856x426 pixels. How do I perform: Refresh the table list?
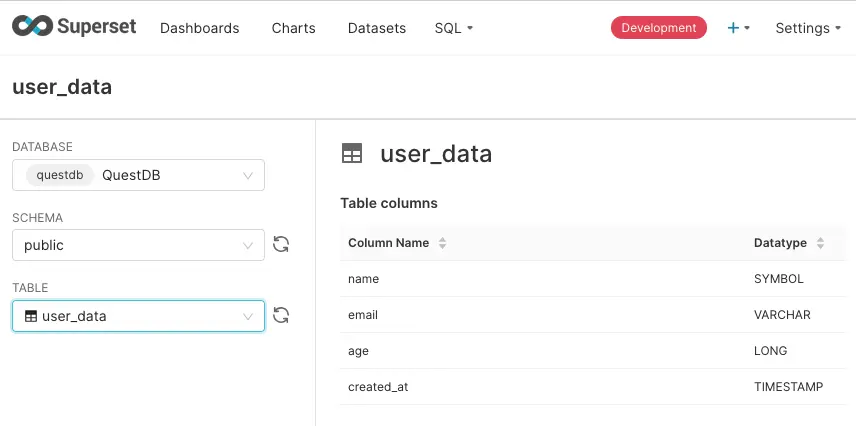click(281, 316)
